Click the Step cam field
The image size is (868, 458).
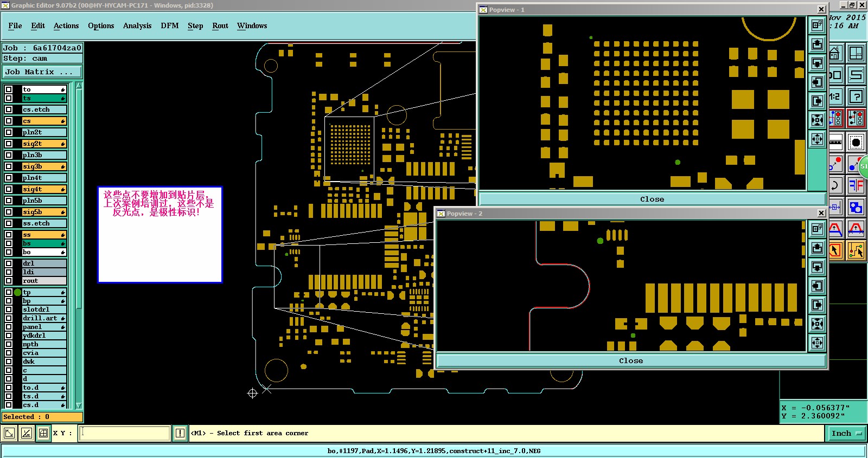42,58
